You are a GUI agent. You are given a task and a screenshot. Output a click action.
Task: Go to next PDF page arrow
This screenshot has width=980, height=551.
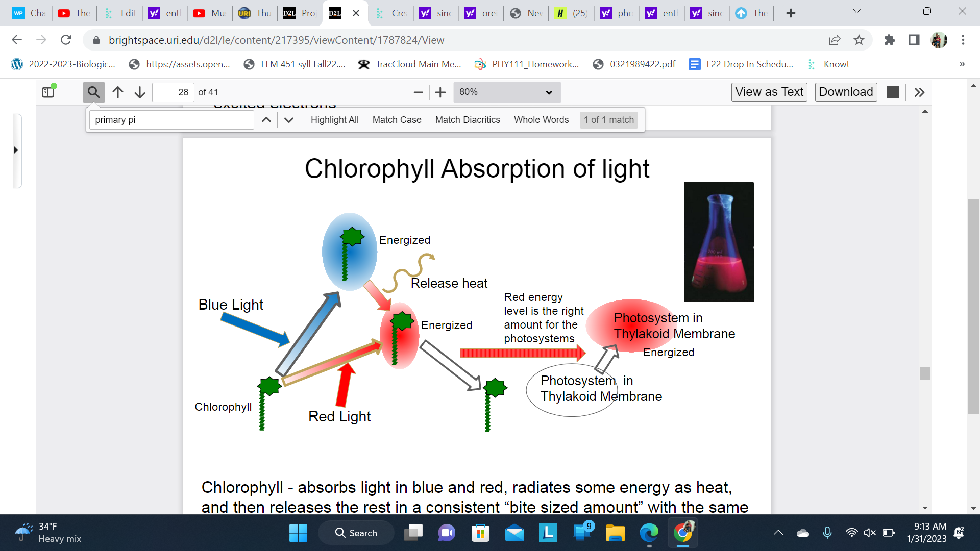click(140, 92)
